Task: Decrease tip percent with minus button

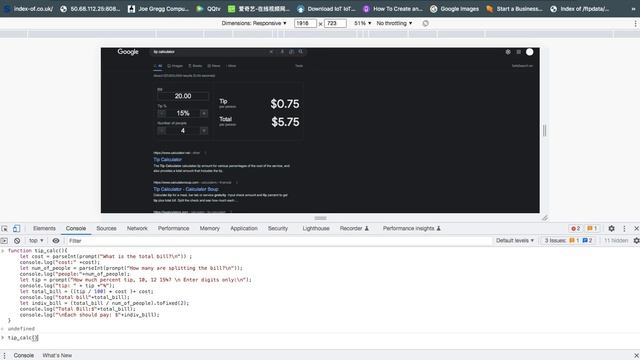Action: 162,113
